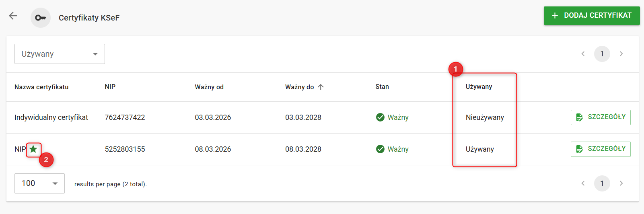The image size is (644, 214).
Task: Click the green star next to NIP
Action: click(33, 149)
